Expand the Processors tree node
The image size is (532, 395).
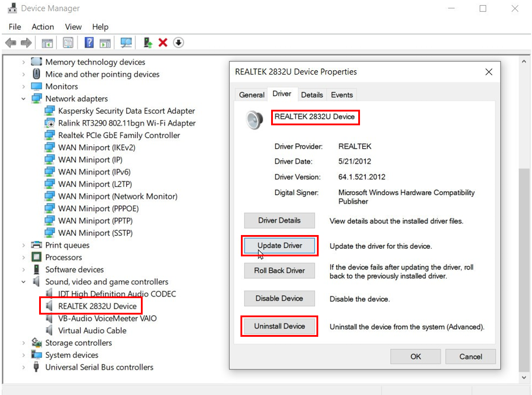(x=24, y=257)
